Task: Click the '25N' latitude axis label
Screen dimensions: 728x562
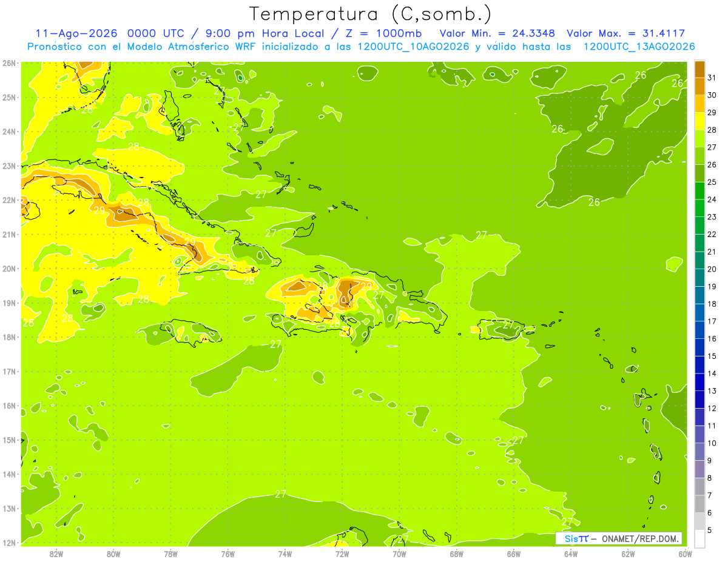Action: pyautogui.click(x=9, y=97)
